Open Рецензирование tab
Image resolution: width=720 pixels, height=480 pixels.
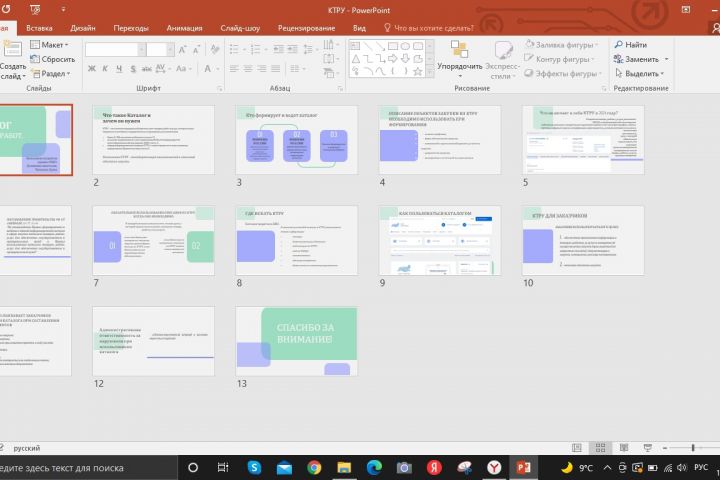pos(306,28)
